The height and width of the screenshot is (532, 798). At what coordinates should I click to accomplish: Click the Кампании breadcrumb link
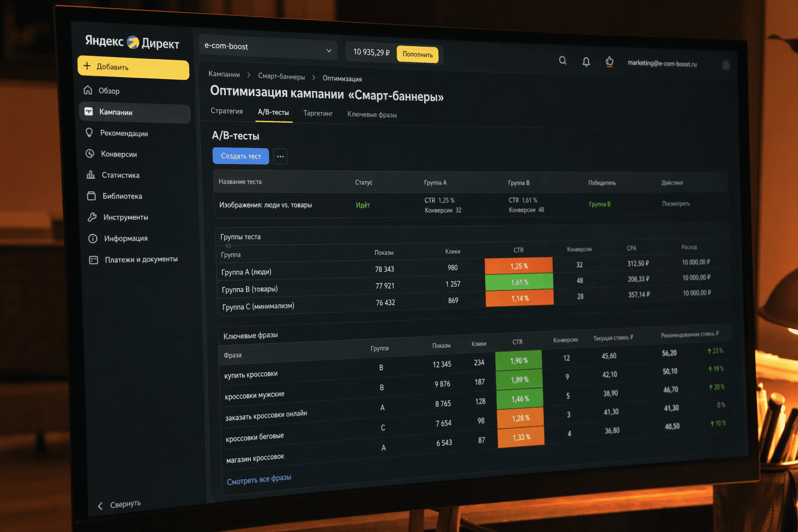(224, 74)
